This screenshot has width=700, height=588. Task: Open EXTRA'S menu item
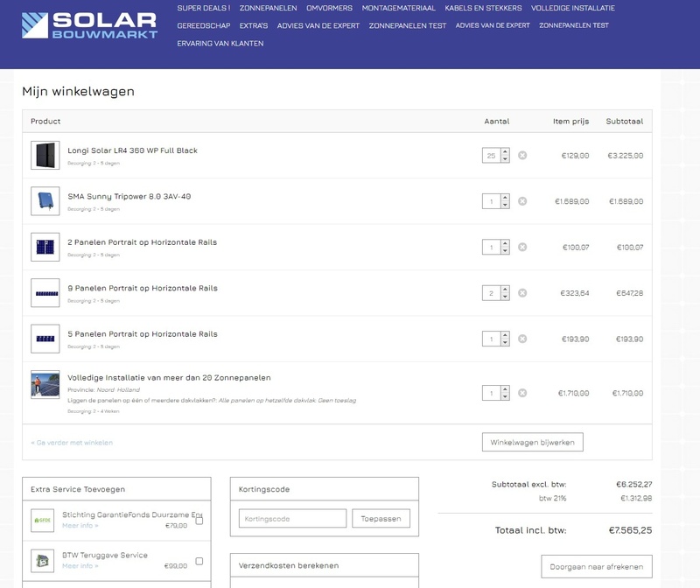click(x=254, y=26)
